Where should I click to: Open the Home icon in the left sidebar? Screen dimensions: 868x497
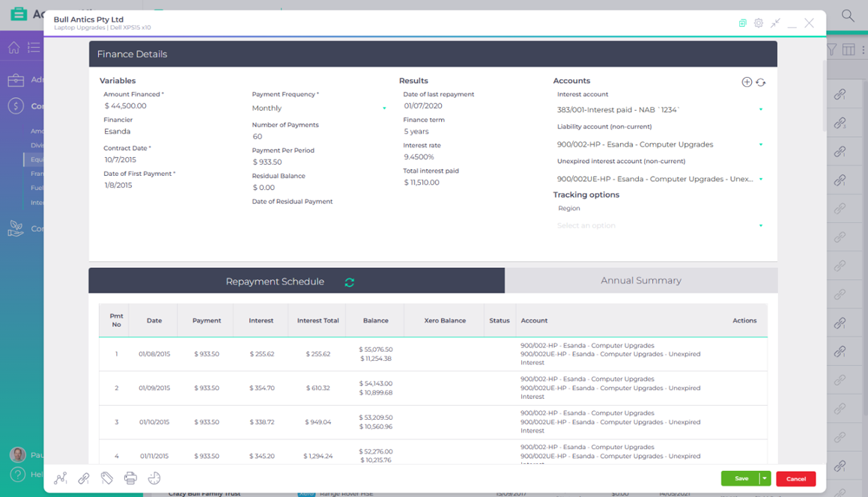[x=13, y=47]
